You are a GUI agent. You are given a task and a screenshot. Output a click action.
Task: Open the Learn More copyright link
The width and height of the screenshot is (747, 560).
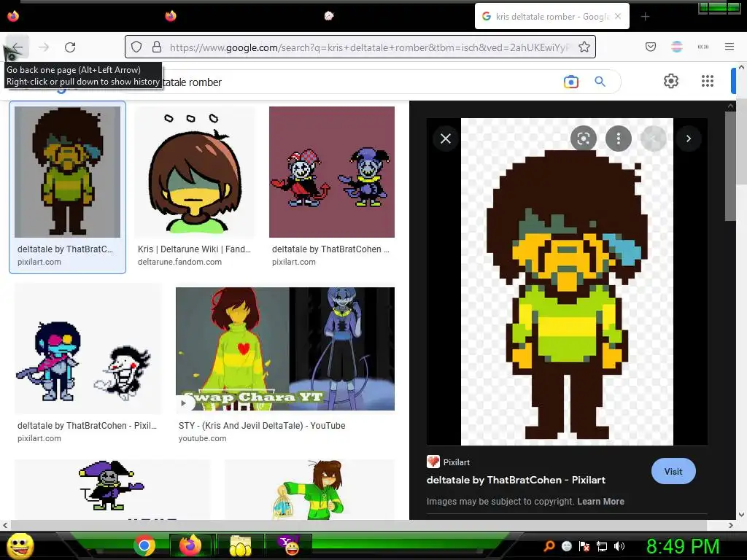(600, 502)
